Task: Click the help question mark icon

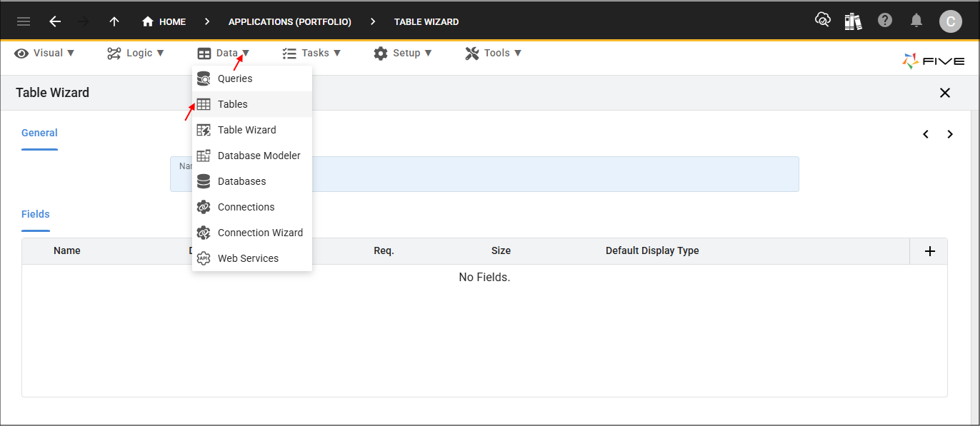Action: (x=885, y=21)
